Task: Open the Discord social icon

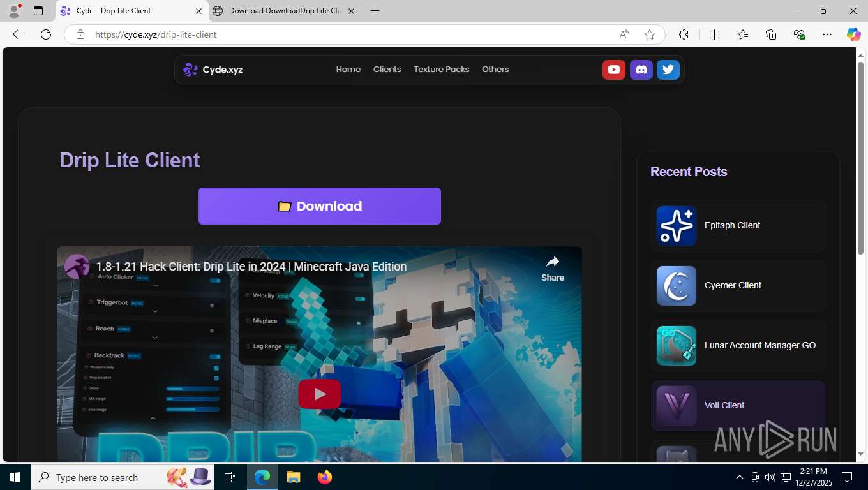Action: (641, 70)
